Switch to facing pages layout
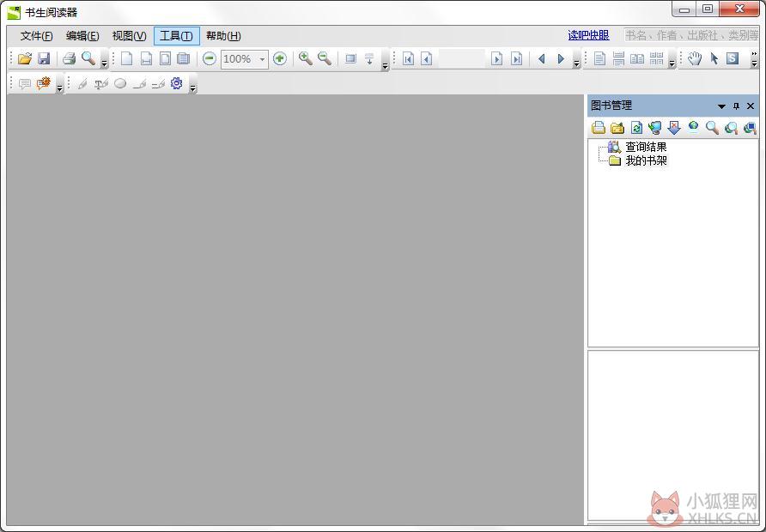Image resolution: width=766 pixels, height=532 pixels. pos(637,59)
